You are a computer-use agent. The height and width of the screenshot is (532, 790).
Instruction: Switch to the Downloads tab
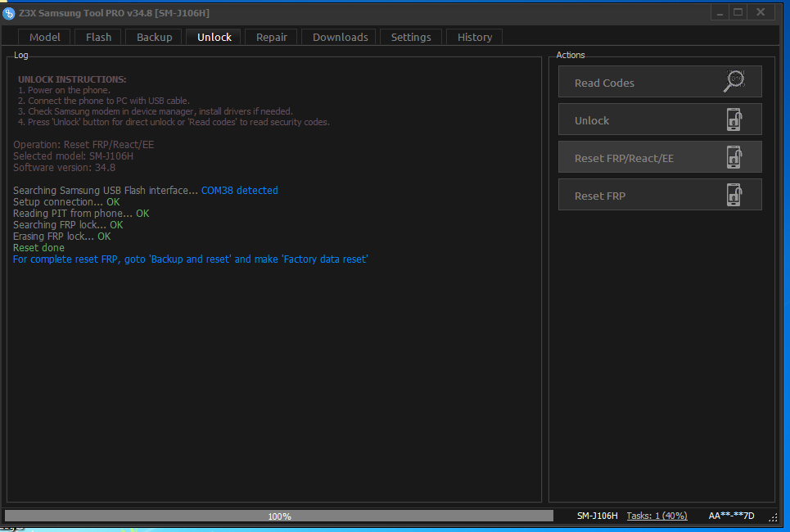point(340,38)
